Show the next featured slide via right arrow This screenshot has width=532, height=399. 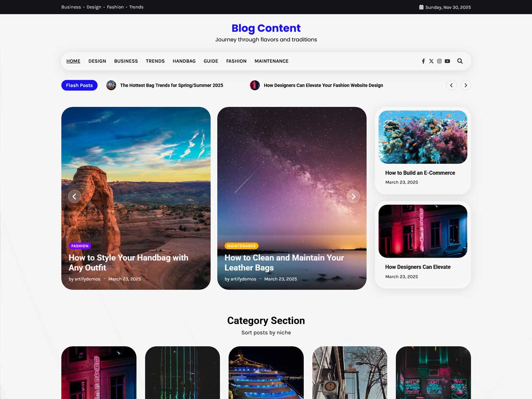353,196
